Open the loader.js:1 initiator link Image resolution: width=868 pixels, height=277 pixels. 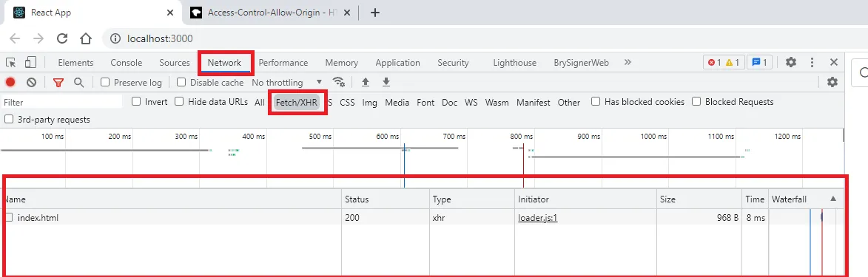537,218
